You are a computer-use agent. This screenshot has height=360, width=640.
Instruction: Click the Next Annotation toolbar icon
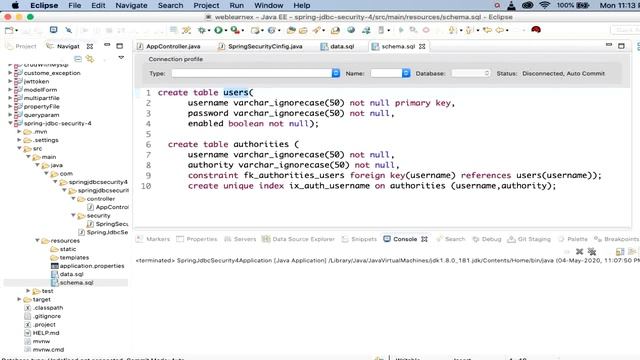(x=452, y=30)
